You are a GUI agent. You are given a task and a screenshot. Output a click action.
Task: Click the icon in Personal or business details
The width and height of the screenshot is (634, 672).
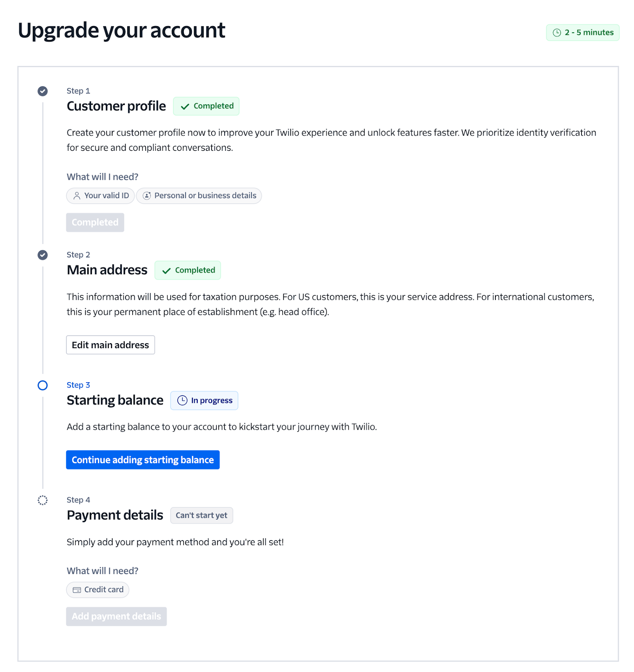coord(147,196)
